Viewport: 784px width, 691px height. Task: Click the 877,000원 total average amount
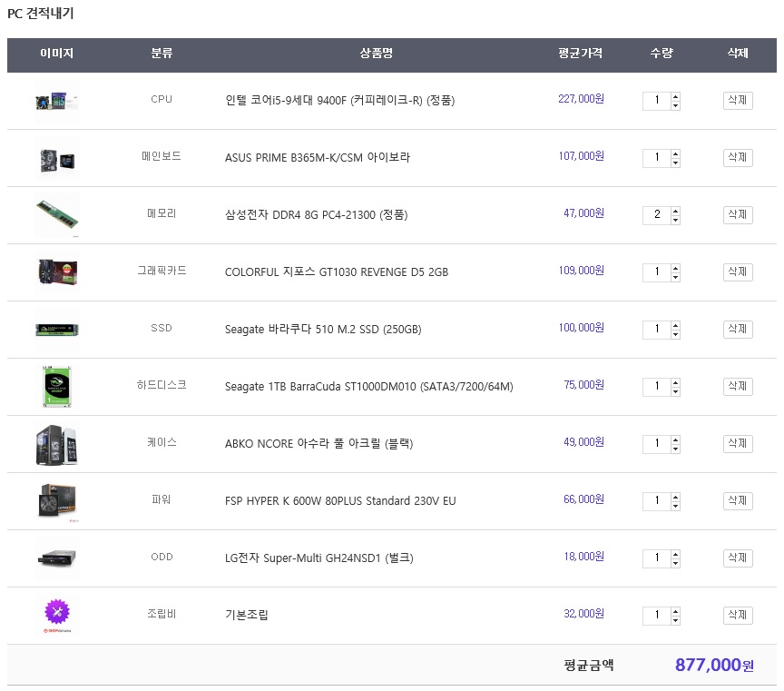click(714, 665)
